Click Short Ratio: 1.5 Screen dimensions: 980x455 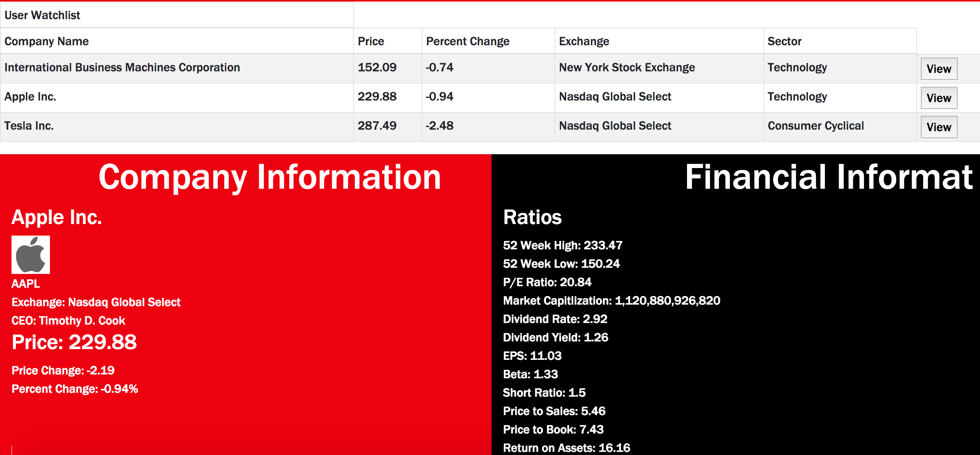(x=544, y=392)
